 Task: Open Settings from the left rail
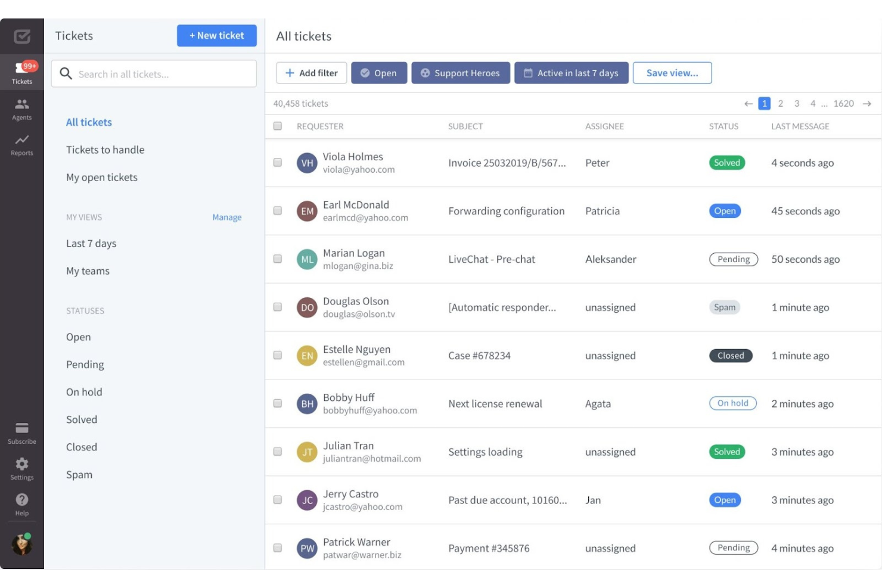pos(21,468)
